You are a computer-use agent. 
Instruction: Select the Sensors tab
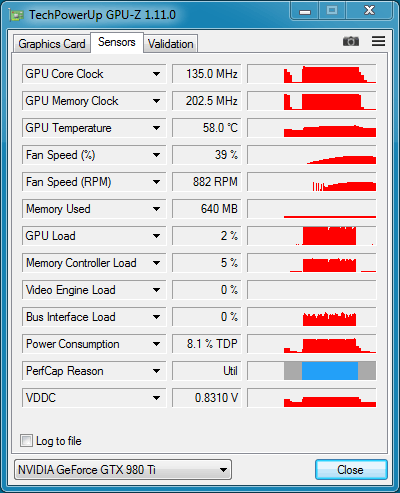point(117,42)
